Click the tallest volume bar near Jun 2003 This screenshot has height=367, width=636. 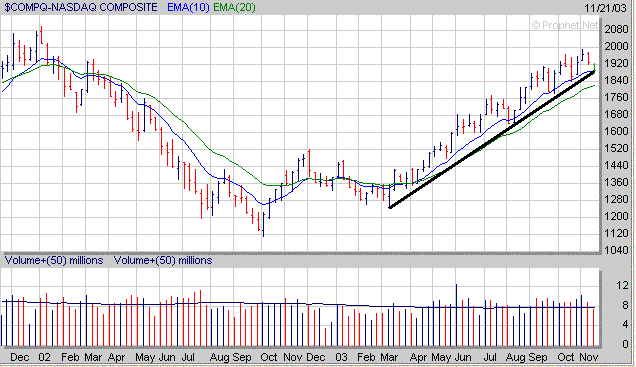(456, 315)
